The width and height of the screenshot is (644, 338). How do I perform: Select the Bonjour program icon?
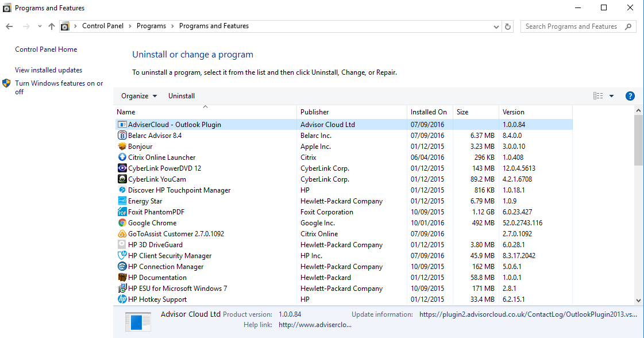(122, 147)
